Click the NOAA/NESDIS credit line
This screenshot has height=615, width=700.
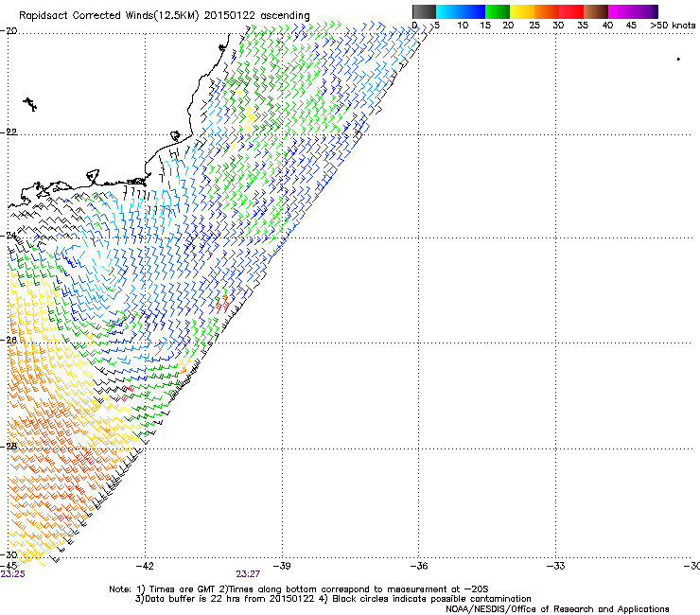pos(557,609)
